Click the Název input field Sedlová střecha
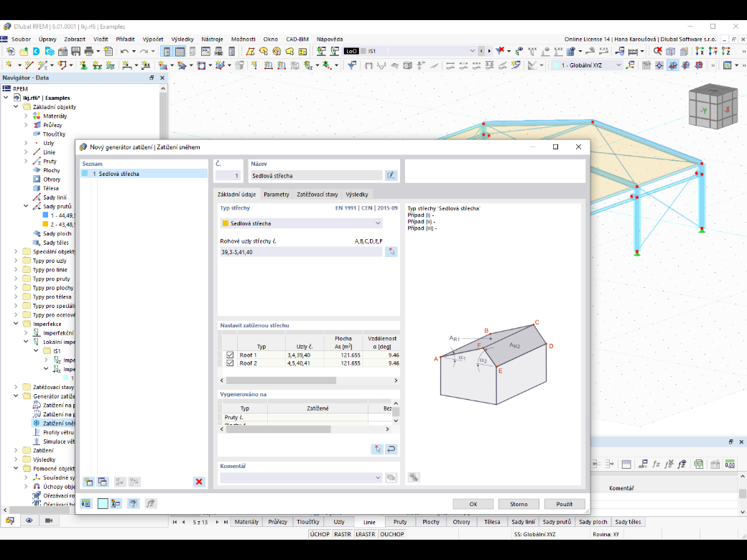Viewport: 747px width, 560px height. (316, 175)
